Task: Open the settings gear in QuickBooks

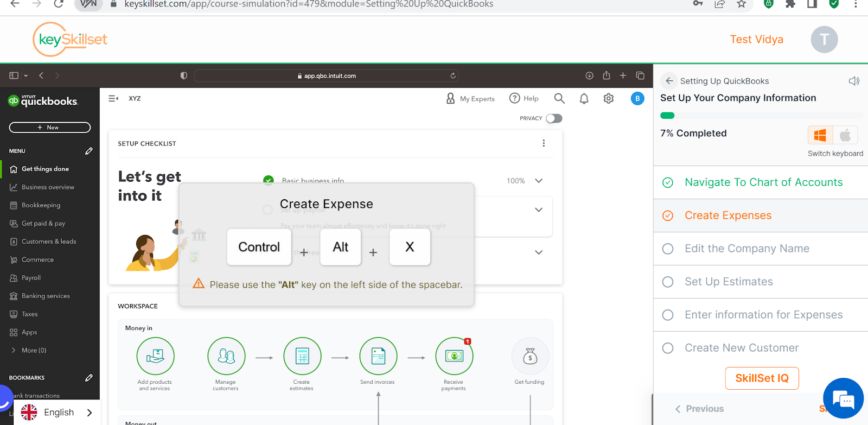Action: click(609, 99)
